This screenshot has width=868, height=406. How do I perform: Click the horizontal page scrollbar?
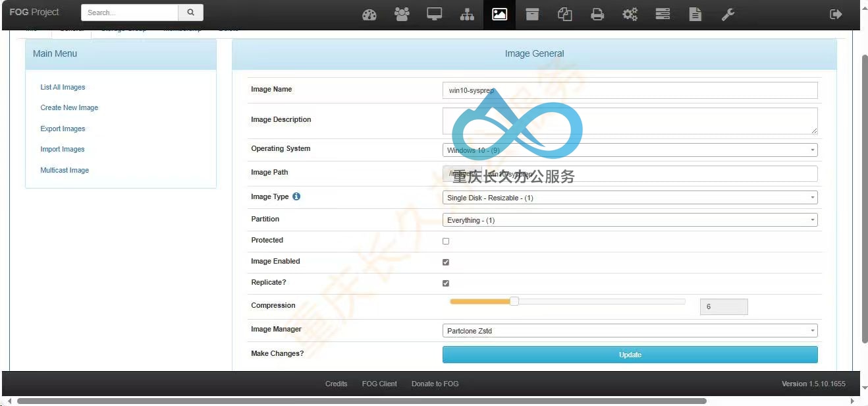pyautogui.click(x=362, y=401)
